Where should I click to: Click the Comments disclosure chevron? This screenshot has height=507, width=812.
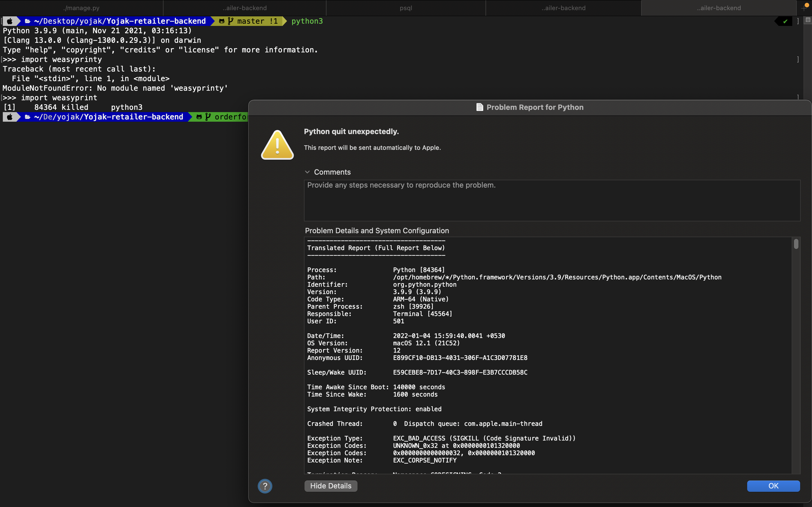point(308,172)
